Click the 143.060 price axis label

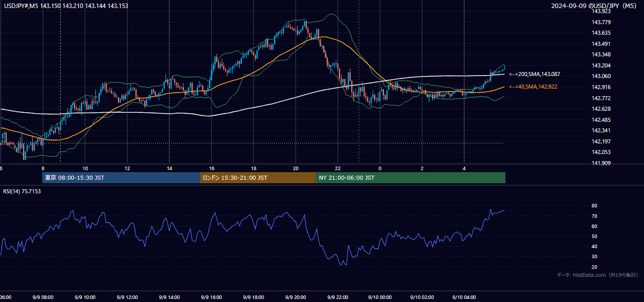click(601, 76)
